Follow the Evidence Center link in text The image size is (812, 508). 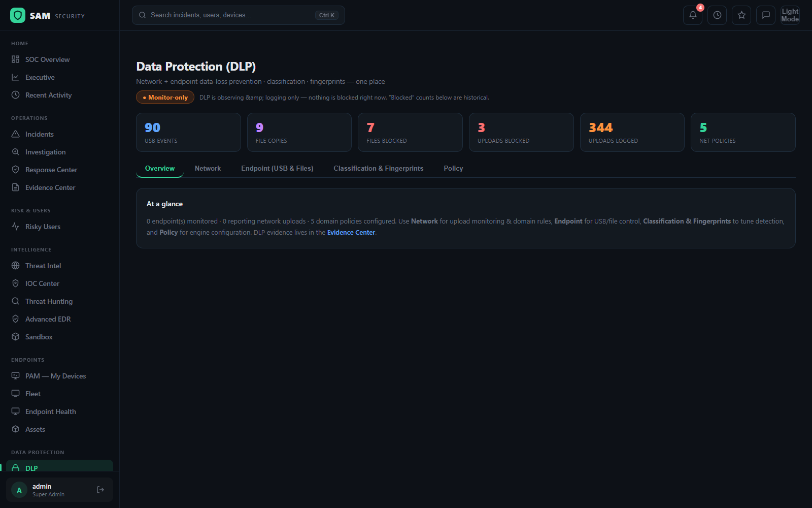click(x=351, y=233)
